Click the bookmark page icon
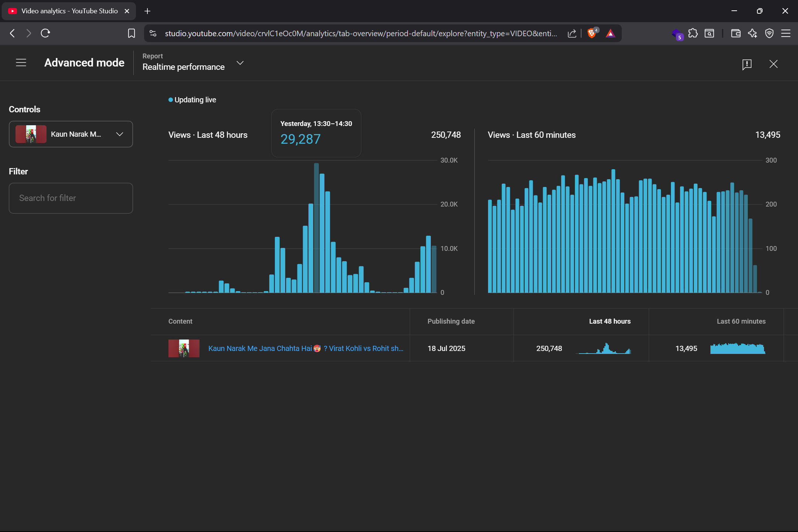The height and width of the screenshot is (532, 798). pos(131,33)
